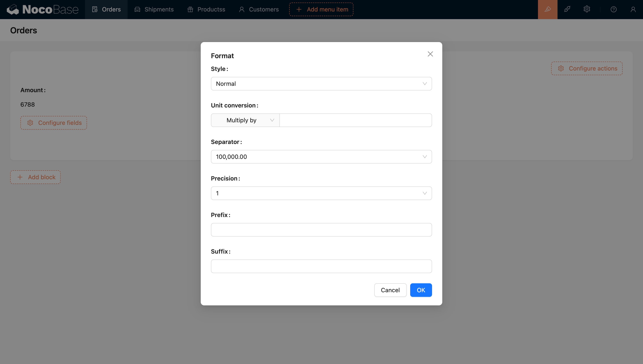Open the Precision dropdown
Screen dimensions: 643x364
(321, 193)
